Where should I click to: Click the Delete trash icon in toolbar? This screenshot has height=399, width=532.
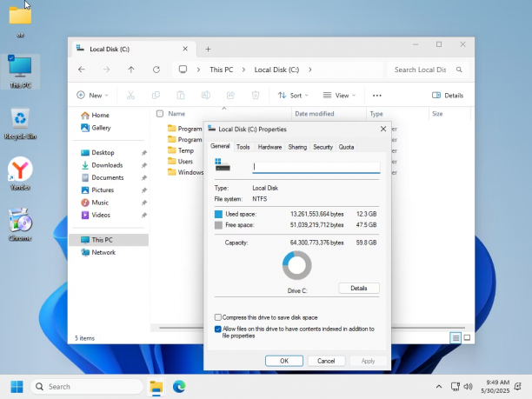[256, 96]
